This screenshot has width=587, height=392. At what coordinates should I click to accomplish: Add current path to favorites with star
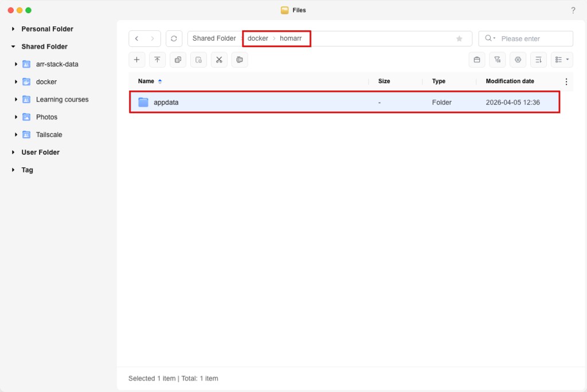[459, 38]
